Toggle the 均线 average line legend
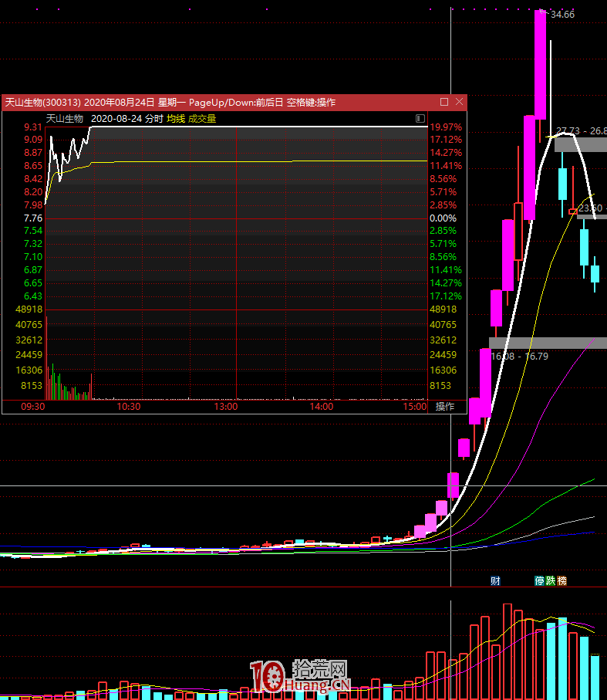Image resolution: width=607 pixels, height=700 pixels. [x=176, y=119]
